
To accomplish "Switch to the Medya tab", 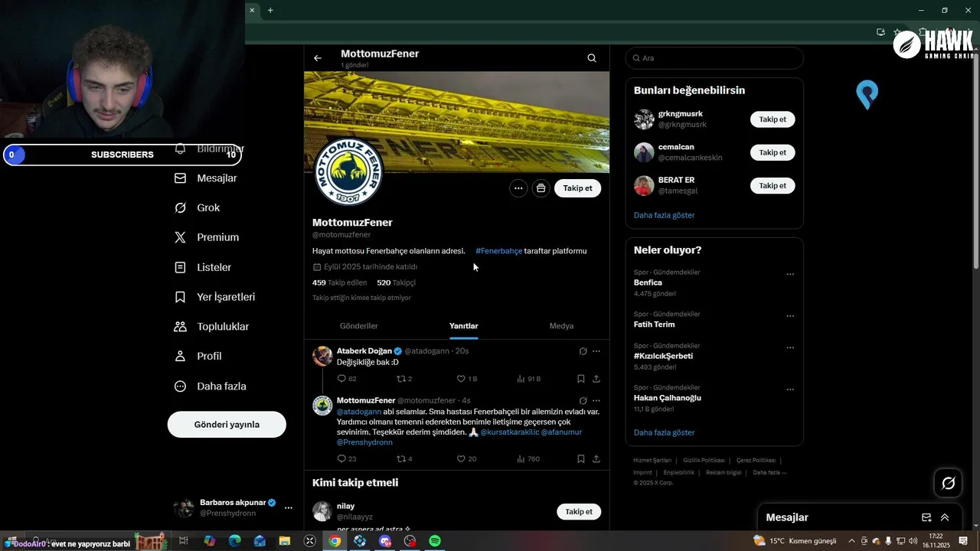I will (561, 326).
